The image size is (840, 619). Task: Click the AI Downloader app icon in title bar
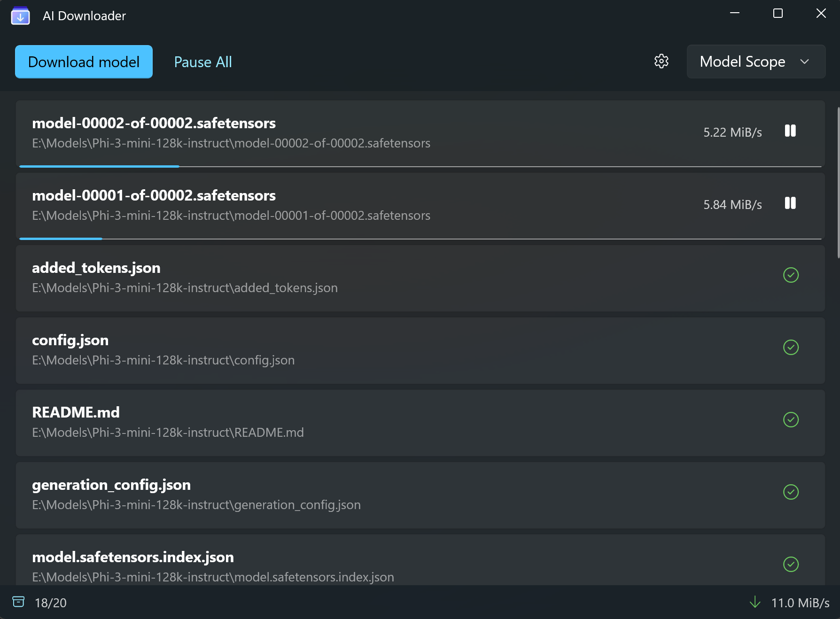coord(20,15)
